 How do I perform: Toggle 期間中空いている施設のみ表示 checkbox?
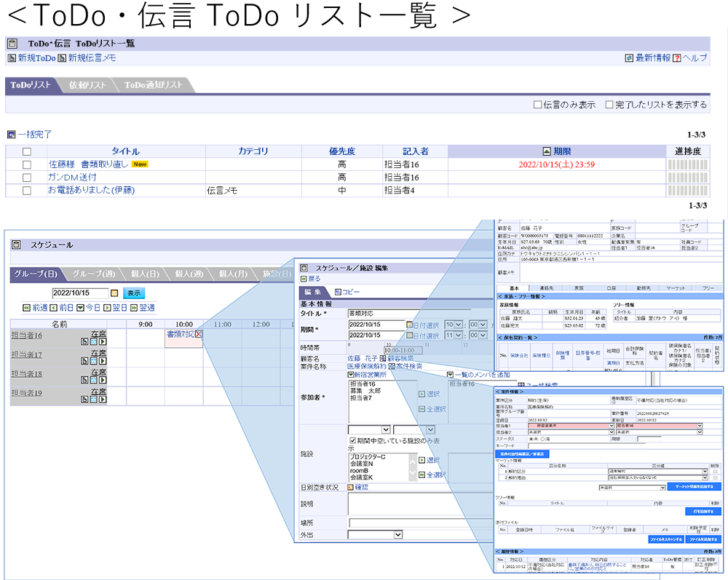pos(352,441)
